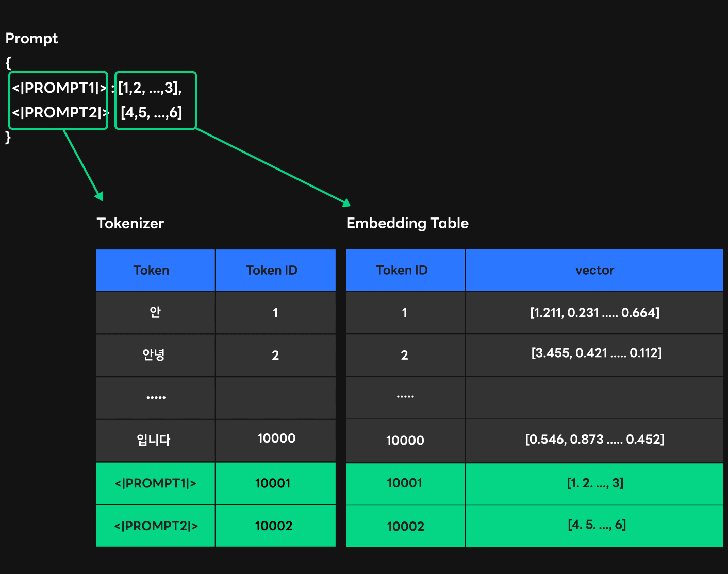The height and width of the screenshot is (574, 728).
Task: Click the ellipsis row in Embedding Table Token ID column
Action: [405, 398]
